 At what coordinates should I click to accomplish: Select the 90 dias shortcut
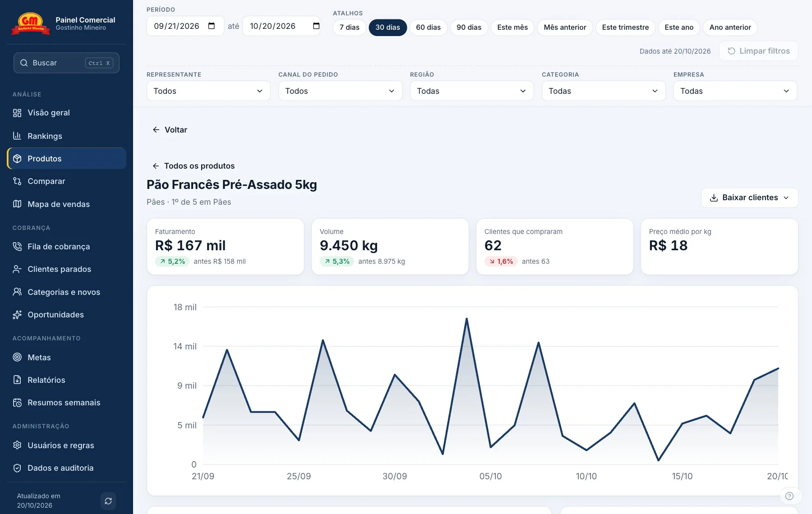click(x=469, y=28)
